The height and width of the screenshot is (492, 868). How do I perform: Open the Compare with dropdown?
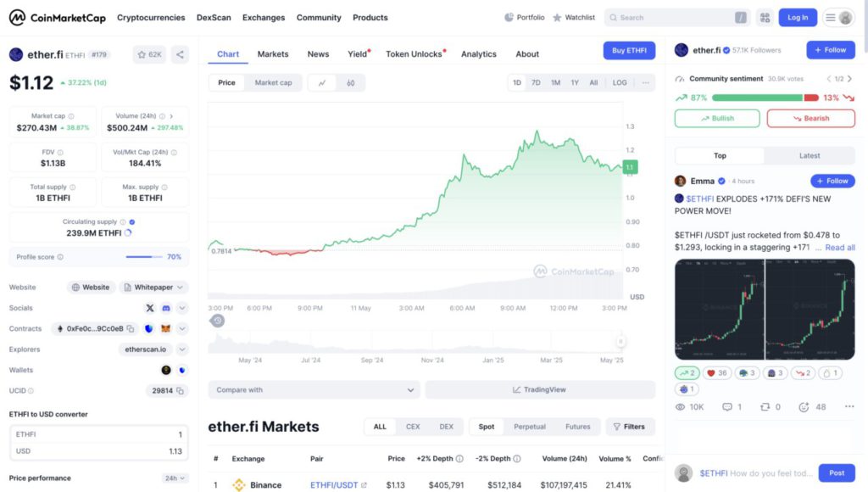(314, 390)
